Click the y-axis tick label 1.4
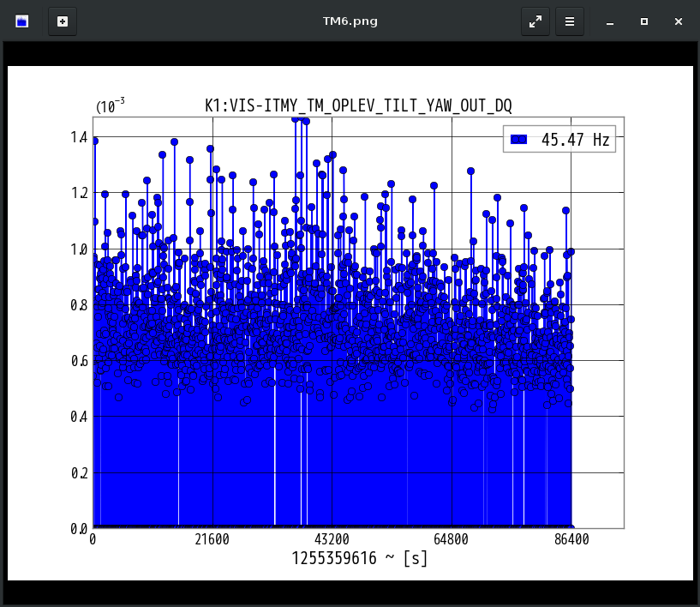The width and height of the screenshot is (700, 607). coord(79,137)
